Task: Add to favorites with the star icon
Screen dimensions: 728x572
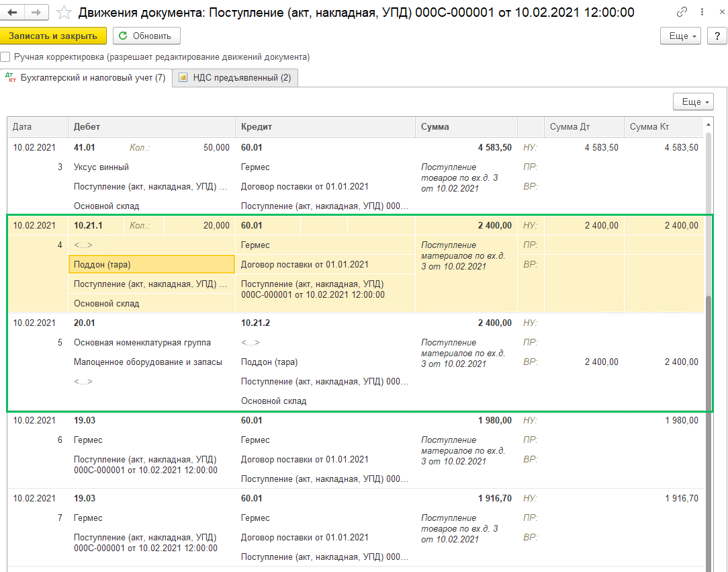Action: (64, 13)
